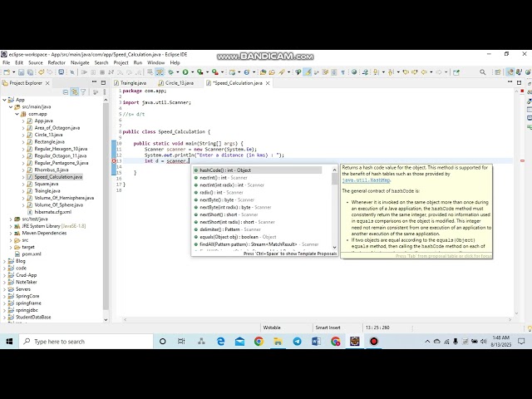Expand the Maven Dependencies node
Screen dimensions: 532x399
tap(11, 233)
